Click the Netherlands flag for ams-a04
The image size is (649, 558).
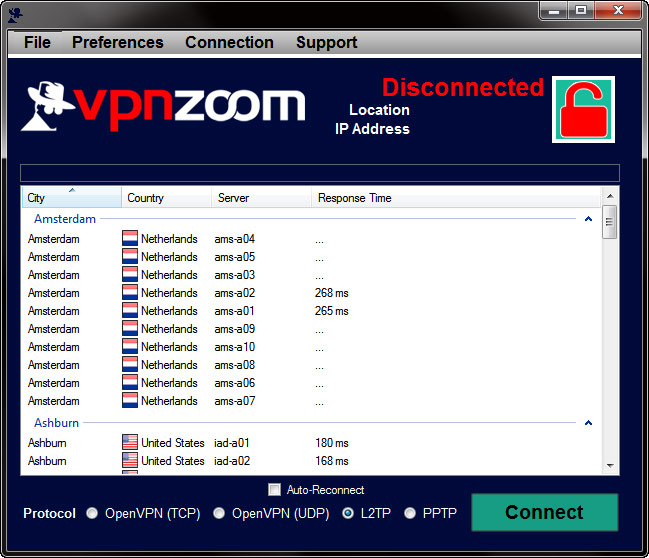[130, 238]
